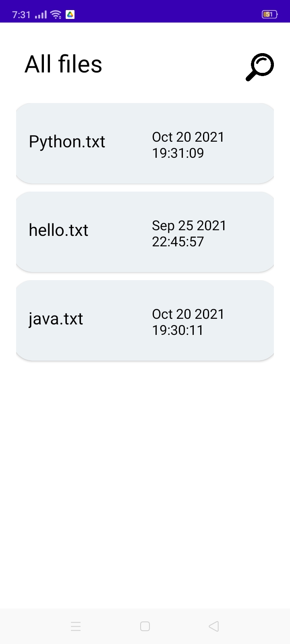Image resolution: width=290 pixels, height=644 pixels.
Task: Open the Python.txt file entry
Action: pyautogui.click(x=145, y=143)
